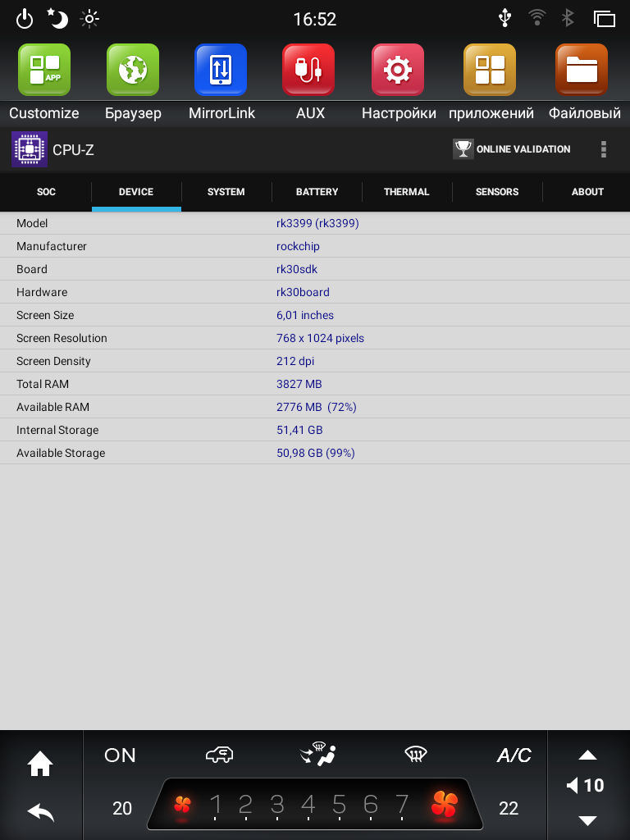This screenshot has height=840, width=630.
Task: Switch to the SENSORS tab
Action: coord(497,192)
